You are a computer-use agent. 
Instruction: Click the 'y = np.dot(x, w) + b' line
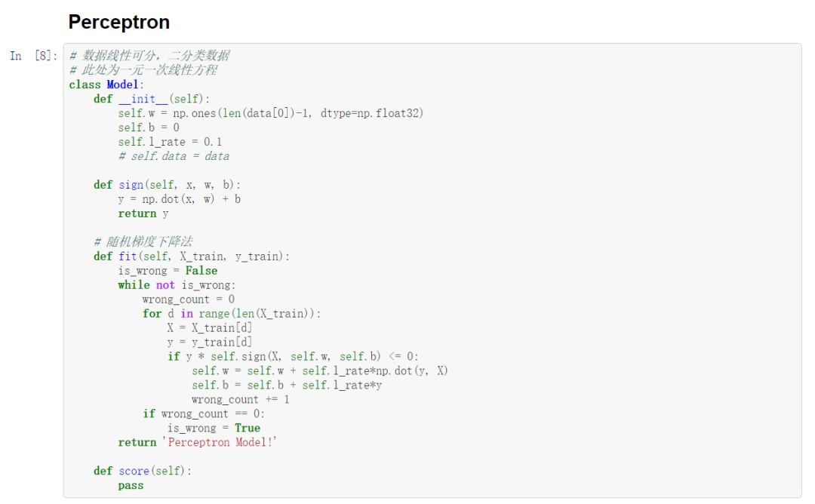(x=180, y=199)
